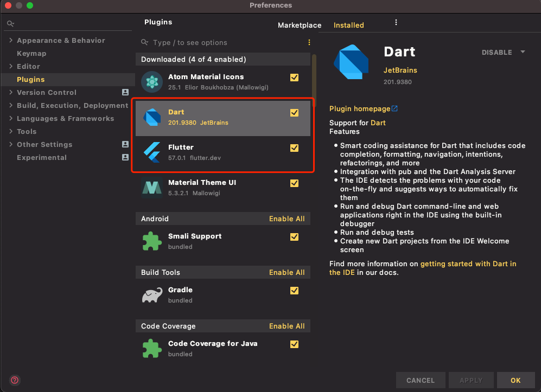
Task: Expand the Editor tree node
Action: [x=11, y=66]
